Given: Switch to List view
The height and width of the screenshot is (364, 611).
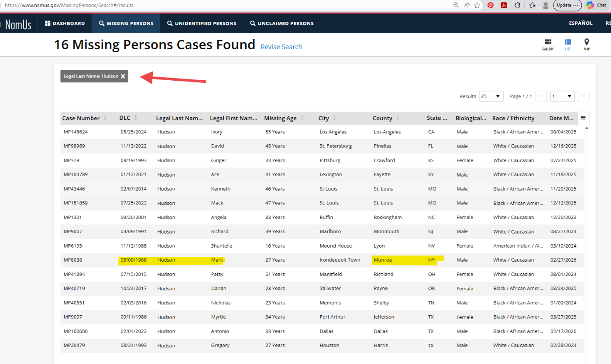Looking at the screenshot, I should [x=568, y=44].
